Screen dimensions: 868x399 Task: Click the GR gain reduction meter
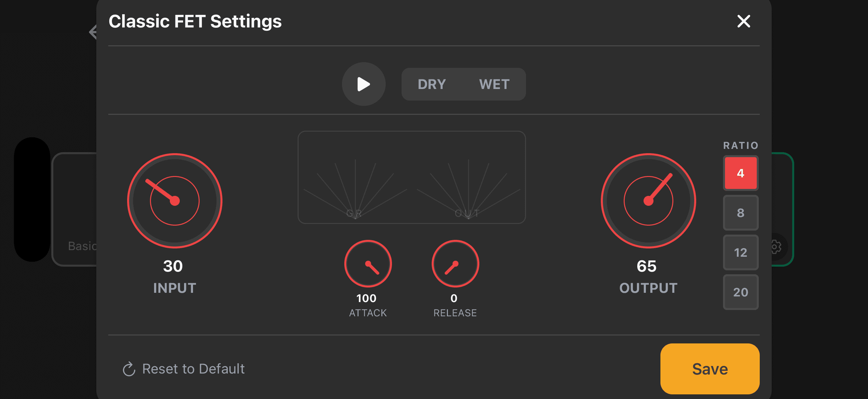(355, 189)
